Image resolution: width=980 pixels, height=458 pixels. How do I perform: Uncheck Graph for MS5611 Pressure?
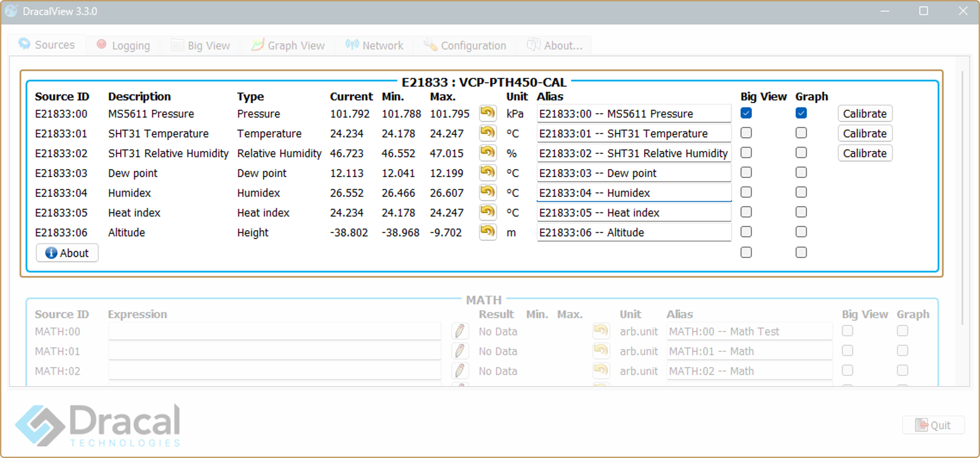click(801, 113)
